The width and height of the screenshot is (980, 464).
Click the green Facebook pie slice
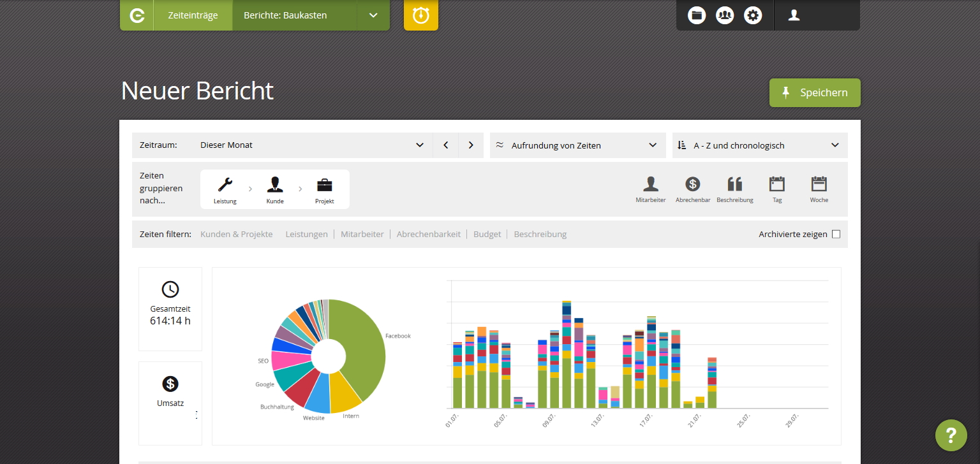tap(364, 344)
